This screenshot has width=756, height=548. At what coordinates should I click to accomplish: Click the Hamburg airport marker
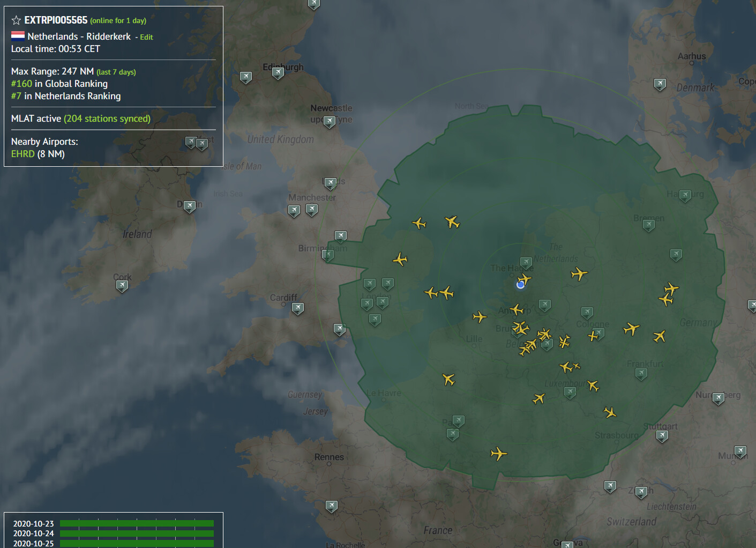click(x=685, y=196)
